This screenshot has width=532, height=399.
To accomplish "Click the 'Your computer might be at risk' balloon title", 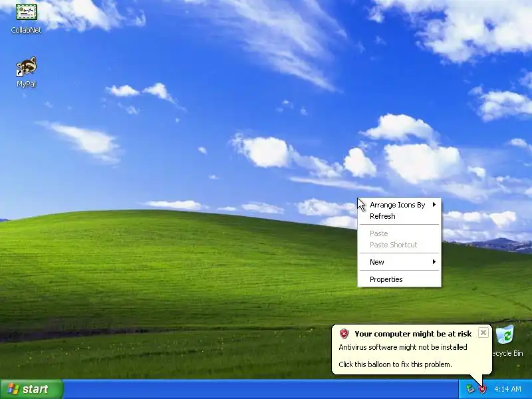I will pyautogui.click(x=413, y=334).
